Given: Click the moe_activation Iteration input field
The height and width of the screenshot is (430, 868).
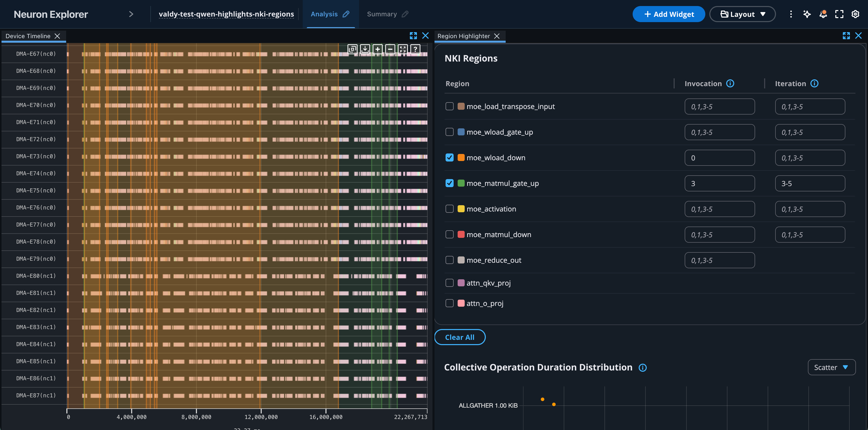Looking at the screenshot, I should coord(810,209).
